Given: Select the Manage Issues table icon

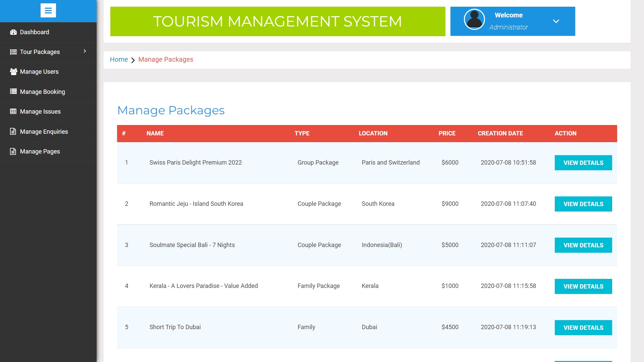Looking at the screenshot, I should [13, 111].
